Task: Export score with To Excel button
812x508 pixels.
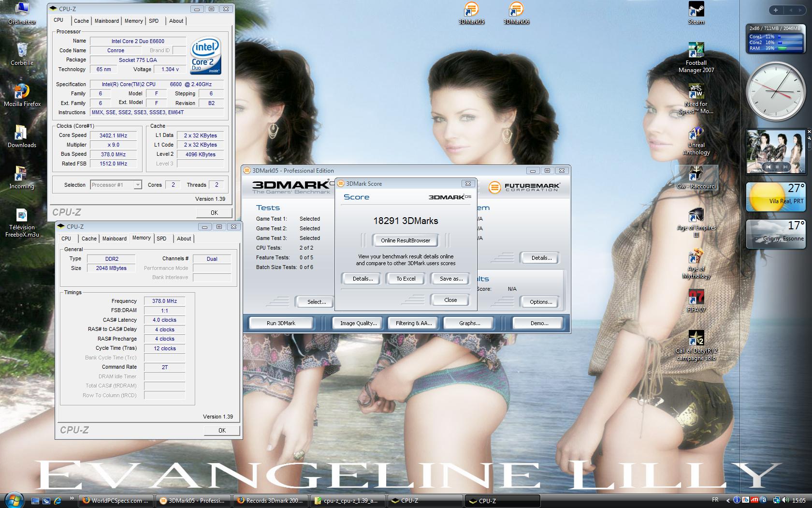Action: point(406,279)
